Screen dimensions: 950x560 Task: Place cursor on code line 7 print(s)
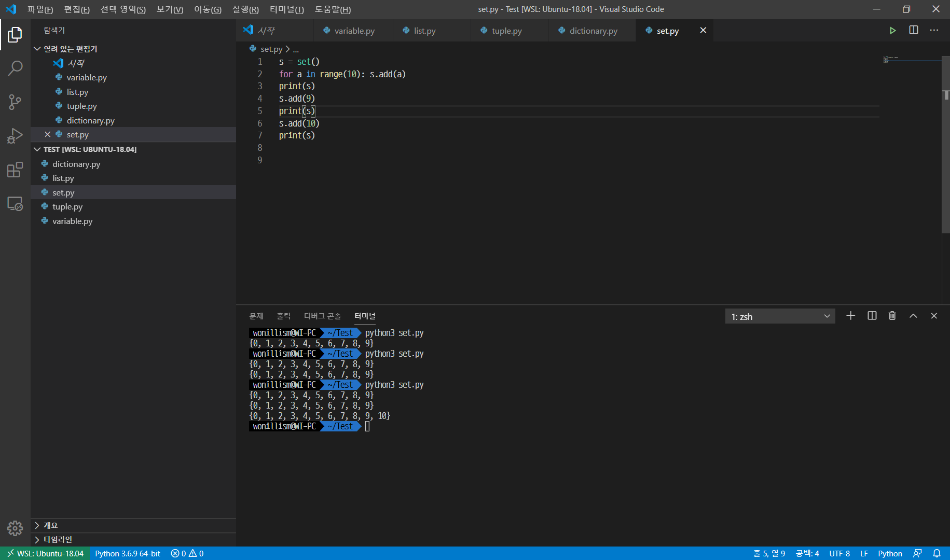coord(297,135)
